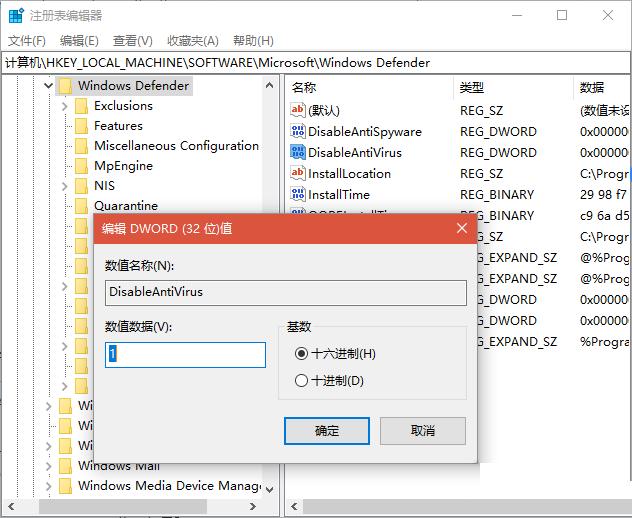This screenshot has width=632, height=518.
Task: Click the NIS folder icon
Action: 81,186
